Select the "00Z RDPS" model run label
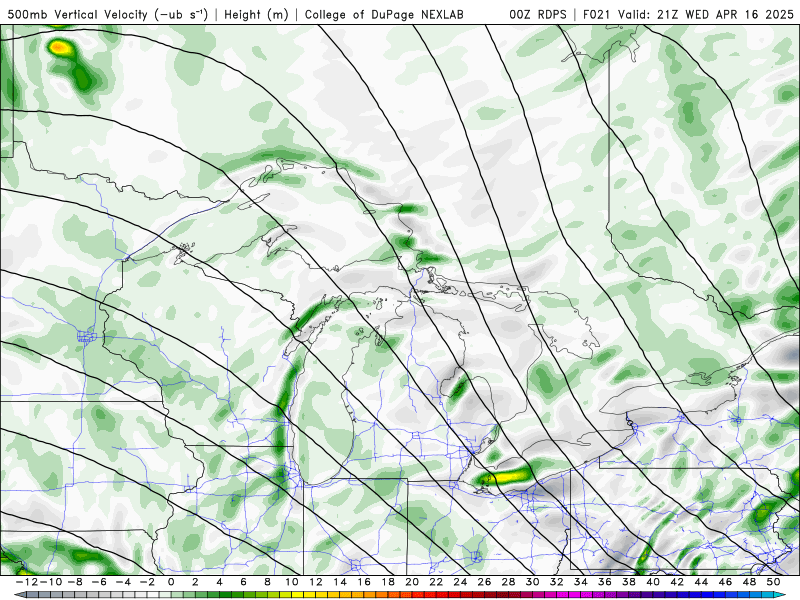 (x=538, y=14)
